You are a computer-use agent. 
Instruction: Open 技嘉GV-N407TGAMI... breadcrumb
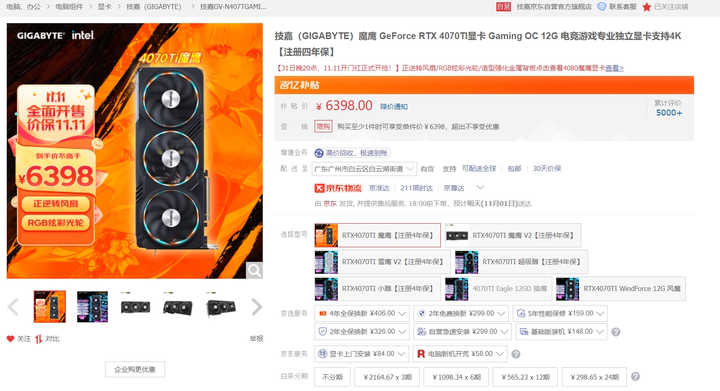click(x=233, y=7)
